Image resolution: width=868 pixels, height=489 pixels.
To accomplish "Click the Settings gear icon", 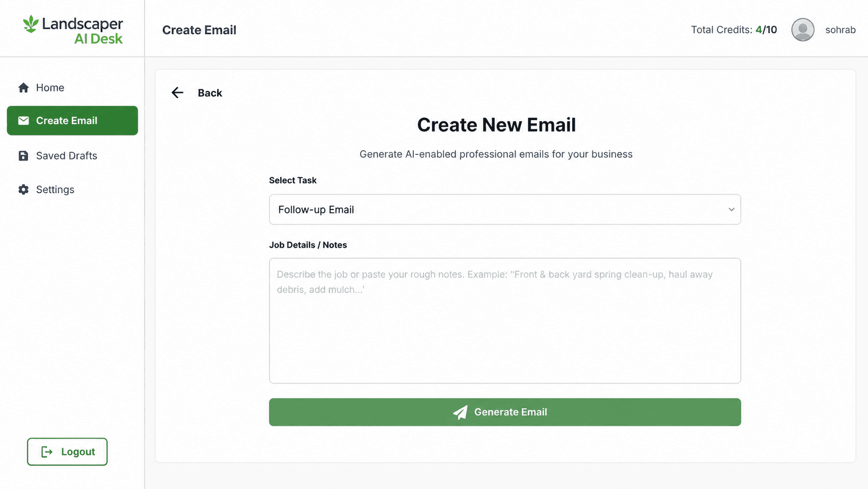I will click(23, 190).
